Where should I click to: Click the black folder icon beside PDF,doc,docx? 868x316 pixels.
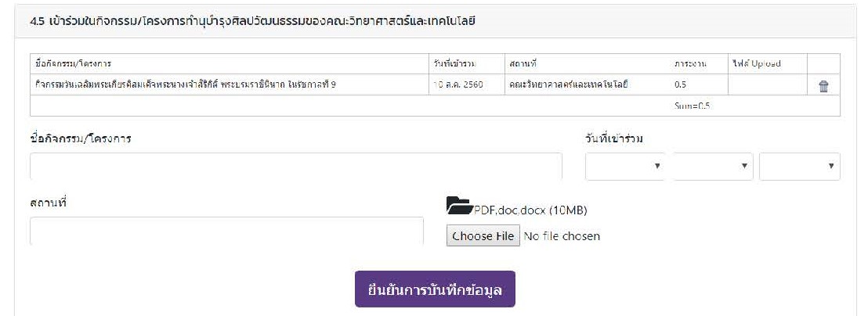coord(459,206)
